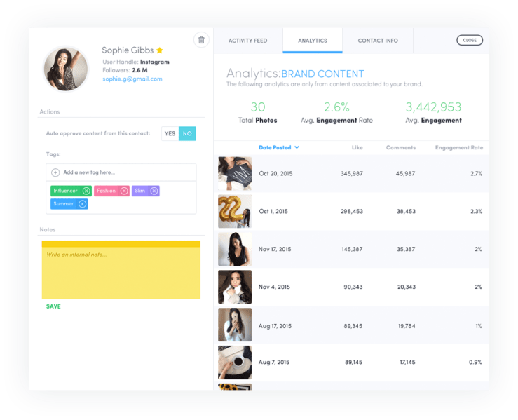
Task: Open the Nov 17, 2015 photo thumbnail
Action: point(235,249)
